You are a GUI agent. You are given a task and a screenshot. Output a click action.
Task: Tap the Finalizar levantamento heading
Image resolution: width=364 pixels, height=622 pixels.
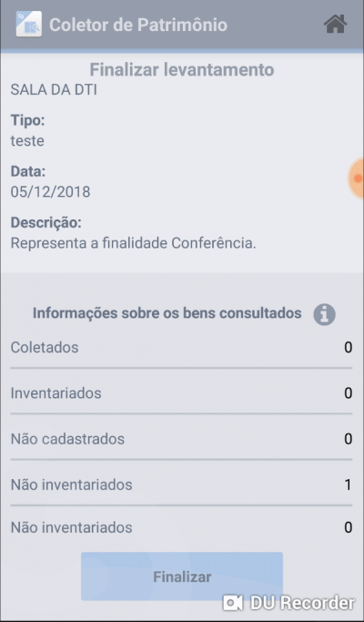[x=182, y=70]
